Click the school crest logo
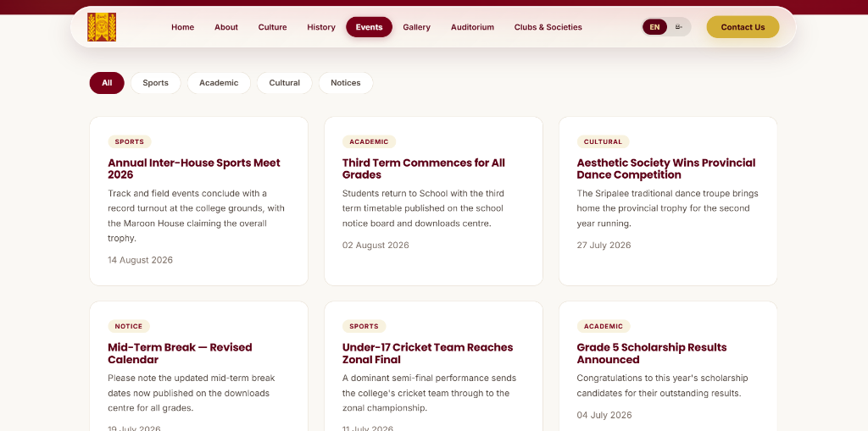 coord(102,27)
